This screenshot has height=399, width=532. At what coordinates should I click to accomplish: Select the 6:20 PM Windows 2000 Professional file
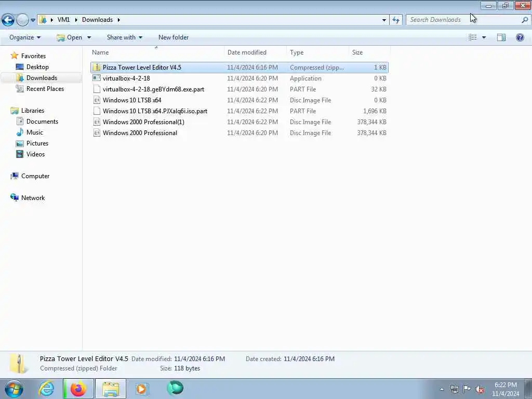pos(240,133)
